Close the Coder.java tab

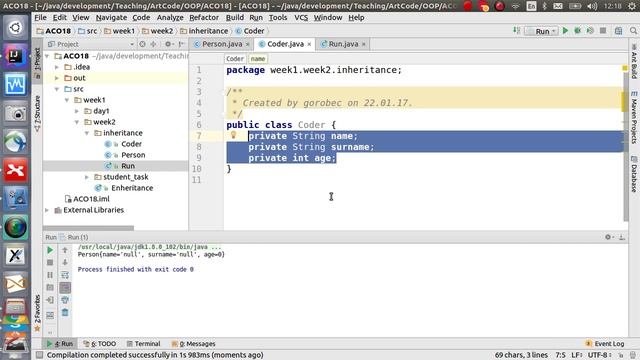[309, 44]
